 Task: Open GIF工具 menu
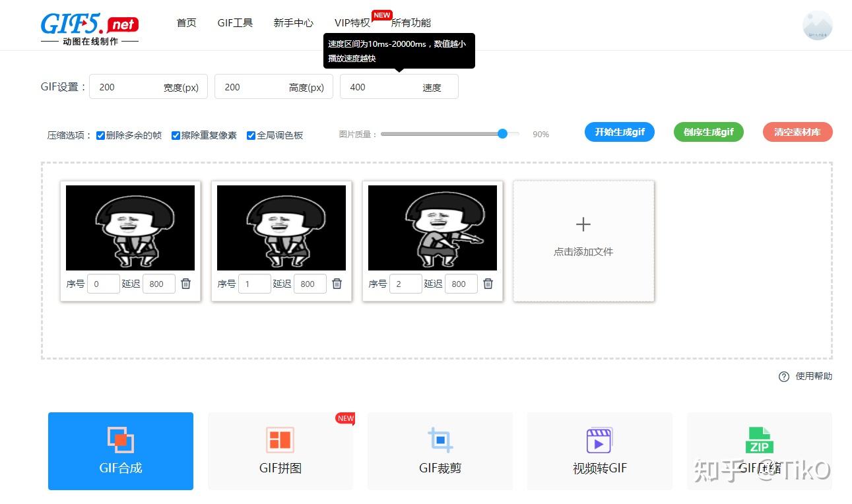click(x=235, y=23)
